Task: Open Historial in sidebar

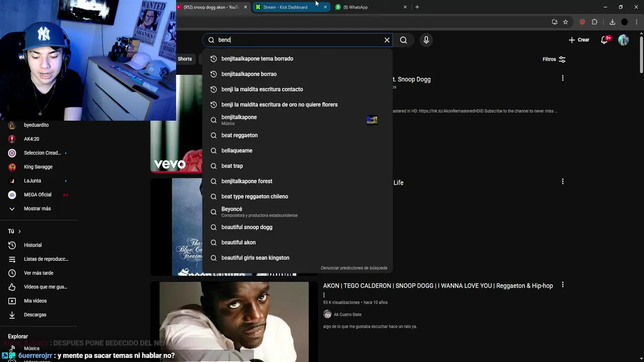Action: click(33, 245)
